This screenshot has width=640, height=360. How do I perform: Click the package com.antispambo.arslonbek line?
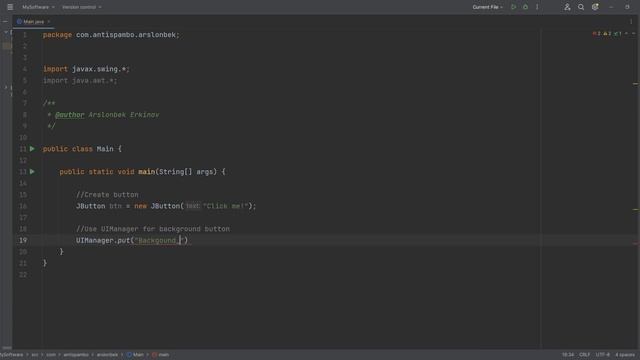[x=111, y=35]
